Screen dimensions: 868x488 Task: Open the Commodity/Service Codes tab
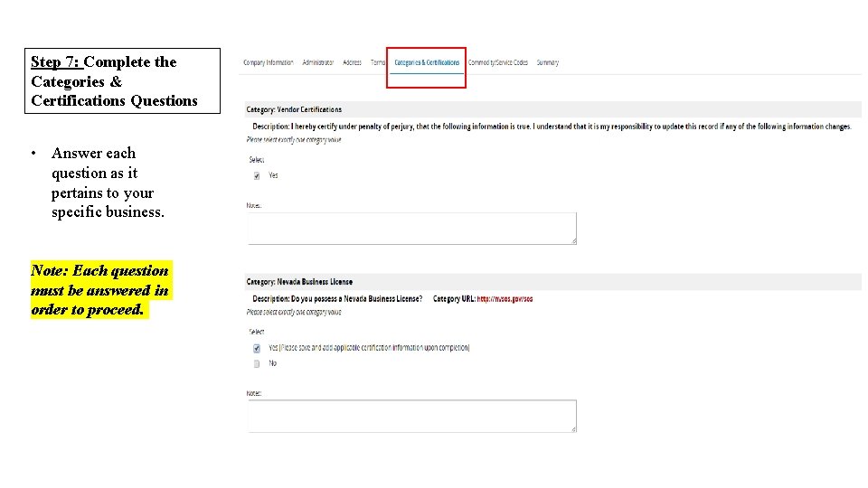click(x=497, y=62)
